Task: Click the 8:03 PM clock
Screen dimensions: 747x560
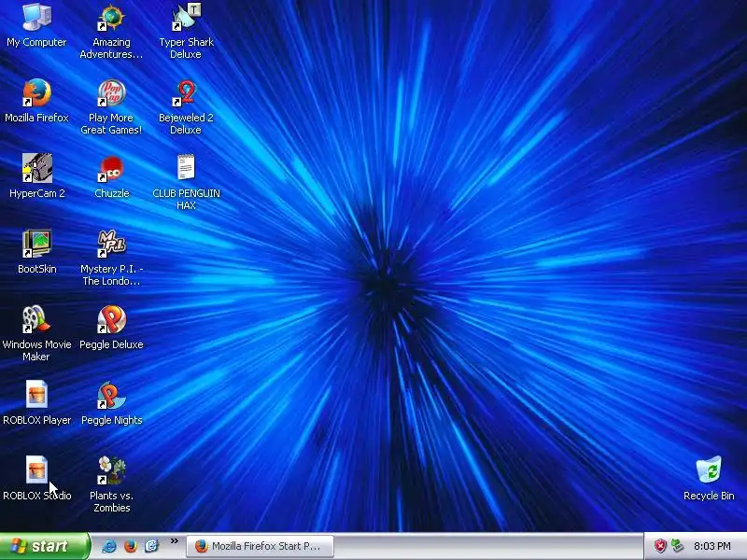Action: (x=712, y=546)
